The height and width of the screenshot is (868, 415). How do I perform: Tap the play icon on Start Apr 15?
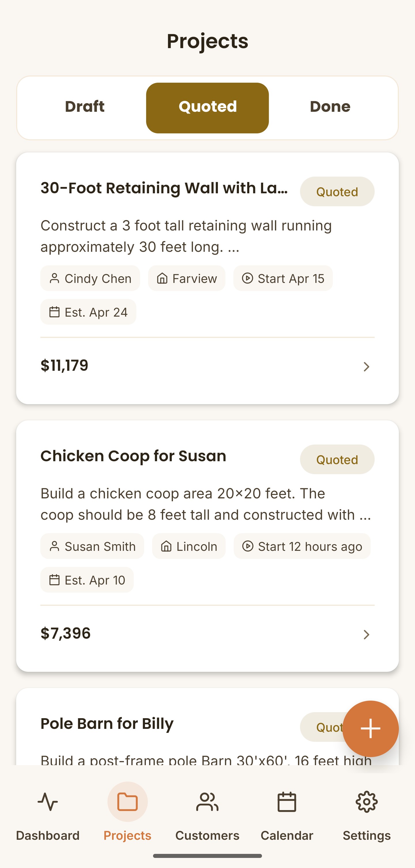248,278
